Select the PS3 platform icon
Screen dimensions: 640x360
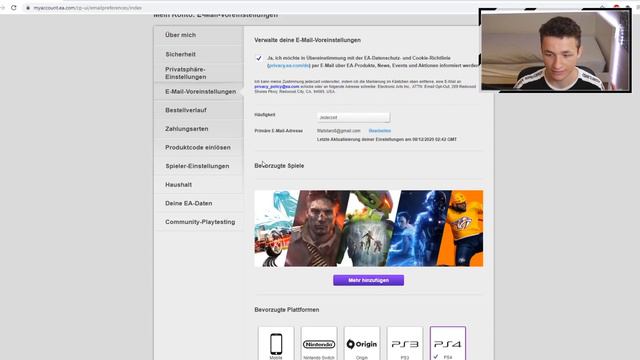tap(405, 344)
